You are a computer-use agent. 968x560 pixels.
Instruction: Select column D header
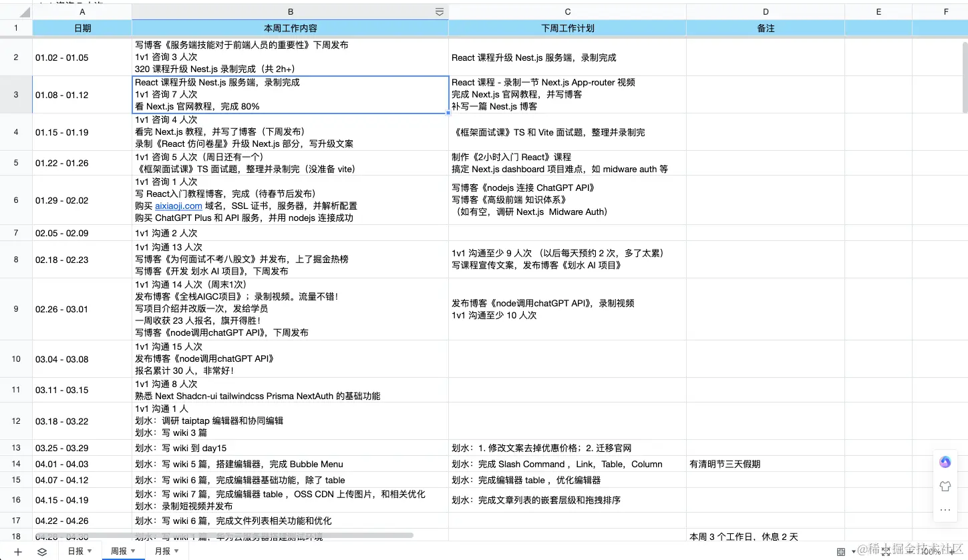766,11
